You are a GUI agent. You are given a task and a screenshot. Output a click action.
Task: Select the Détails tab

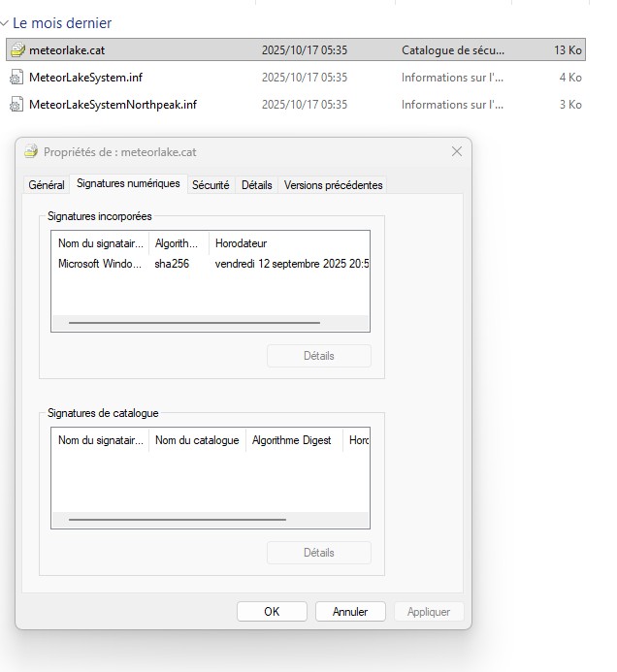(x=256, y=185)
